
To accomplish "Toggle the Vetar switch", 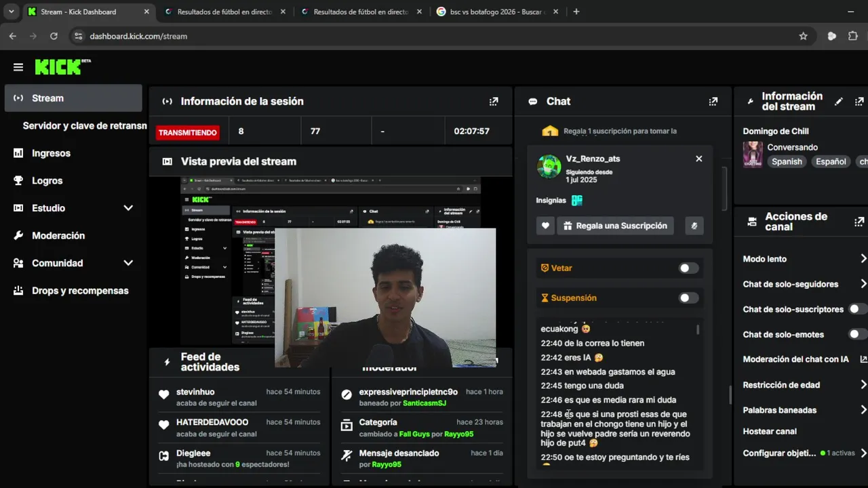I will pyautogui.click(x=689, y=268).
